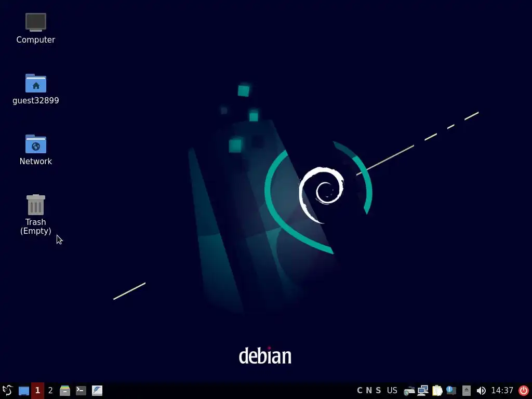Switch to workspace 2 in pager
Screen dimensions: 532x399
coord(50,391)
